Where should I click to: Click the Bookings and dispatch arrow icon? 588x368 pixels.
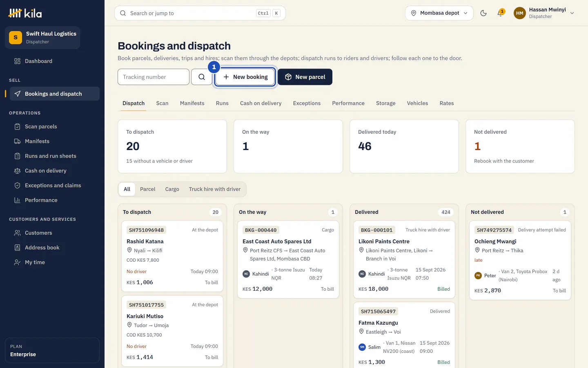pos(17,94)
